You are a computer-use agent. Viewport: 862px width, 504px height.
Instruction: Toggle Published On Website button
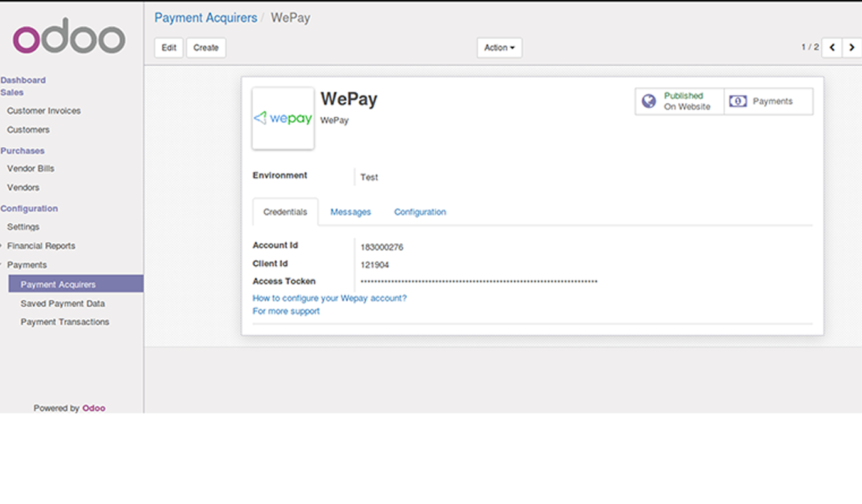(679, 101)
